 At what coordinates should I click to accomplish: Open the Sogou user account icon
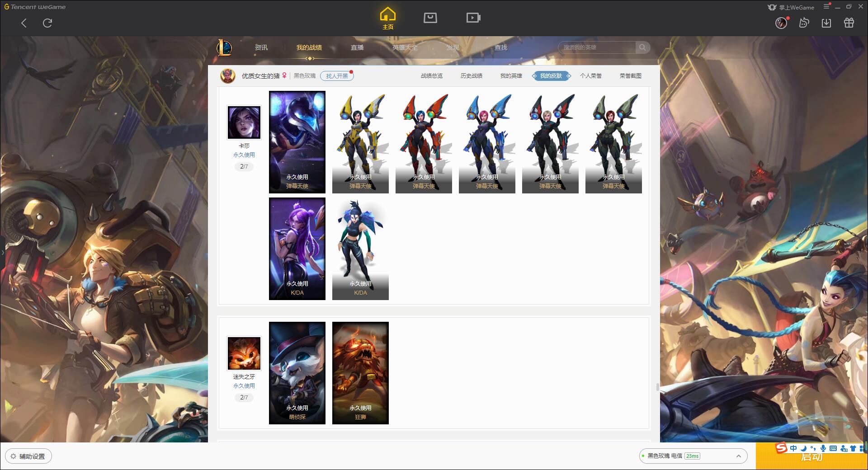point(844,448)
